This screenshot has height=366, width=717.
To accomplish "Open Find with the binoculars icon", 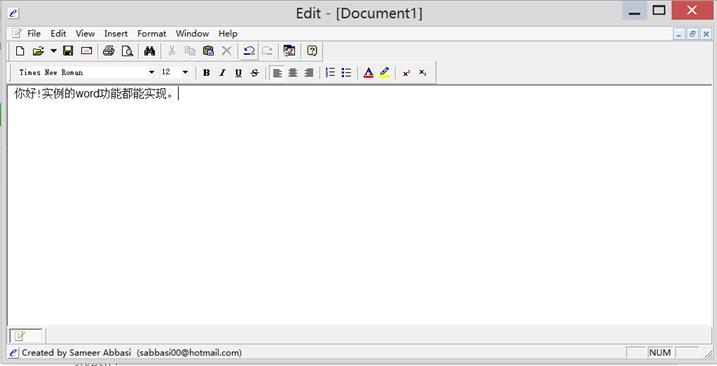I will click(x=150, y=51).
